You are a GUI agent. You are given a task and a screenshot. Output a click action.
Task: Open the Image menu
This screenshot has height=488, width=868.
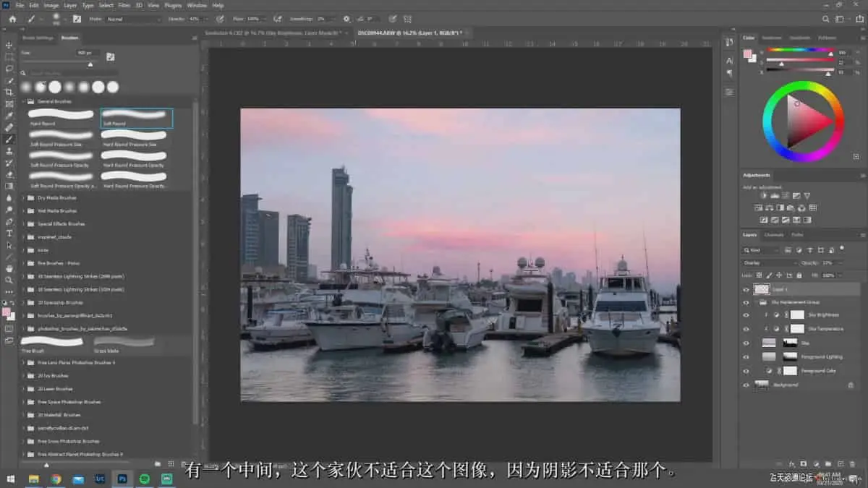(51, 5)
